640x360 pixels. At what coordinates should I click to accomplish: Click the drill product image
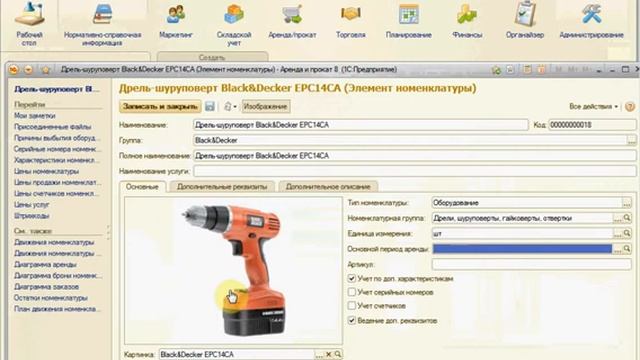pos(234,270)
